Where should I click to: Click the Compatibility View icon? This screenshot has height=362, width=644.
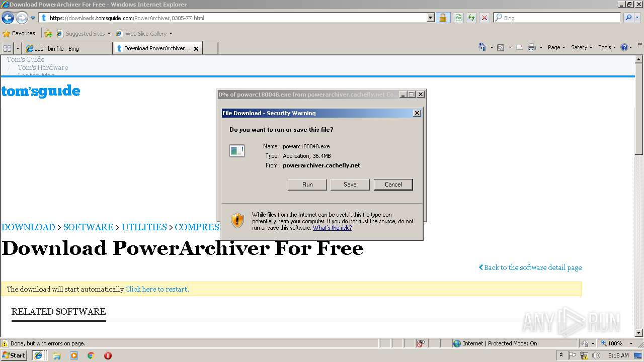click(x=458, y=18)
